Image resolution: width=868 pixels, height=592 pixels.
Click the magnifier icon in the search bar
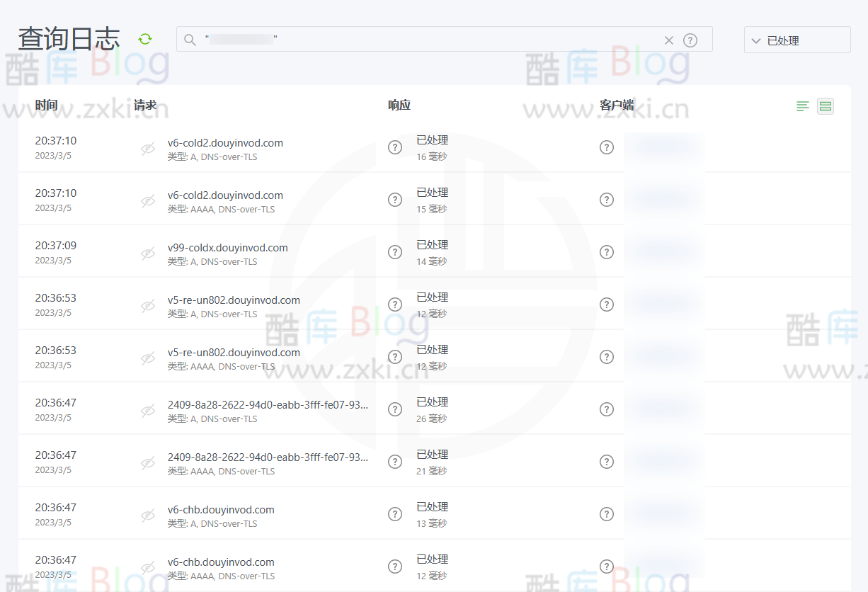[x=190, y=40]
